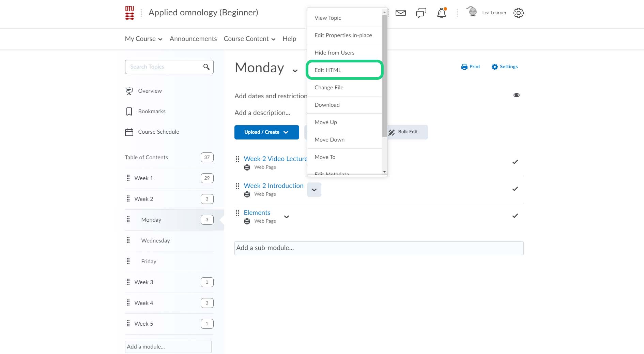Toggle module visibility eye icon
644x354 pixels.
(516, 95)
